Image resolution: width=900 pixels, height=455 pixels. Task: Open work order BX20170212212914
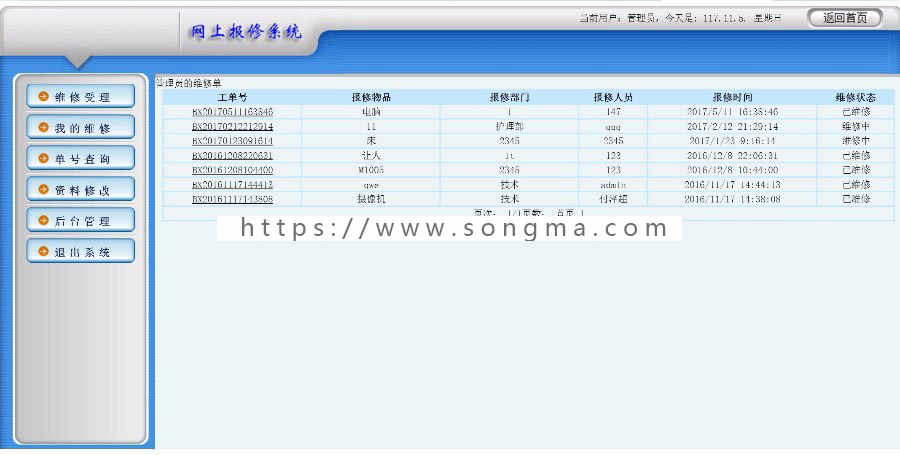click(x=232, y=126)
